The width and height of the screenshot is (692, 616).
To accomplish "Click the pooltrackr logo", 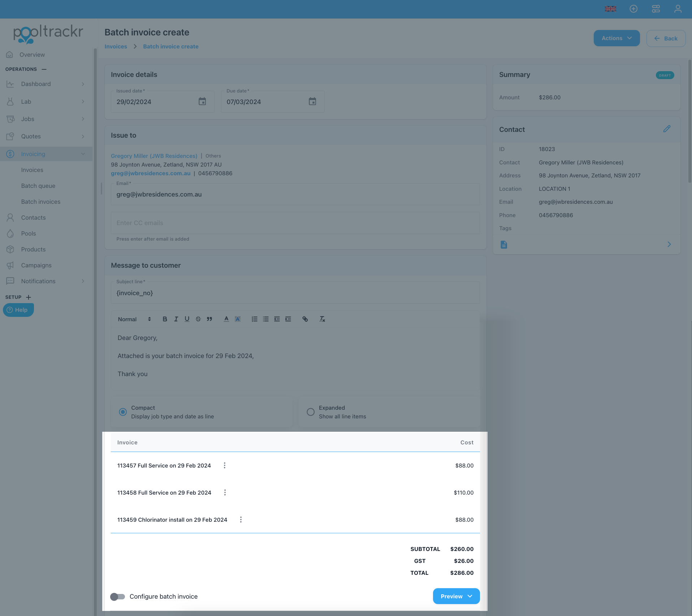I will tap(48, 34).
